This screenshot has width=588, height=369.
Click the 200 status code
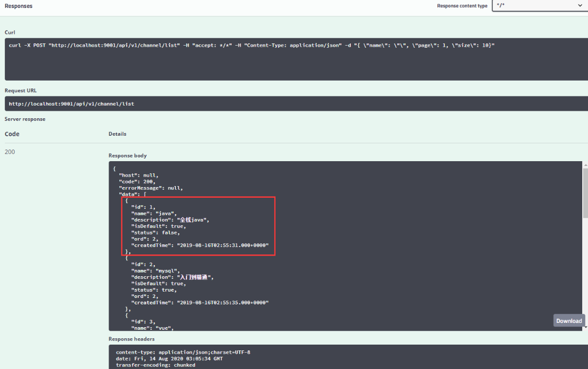10,152
